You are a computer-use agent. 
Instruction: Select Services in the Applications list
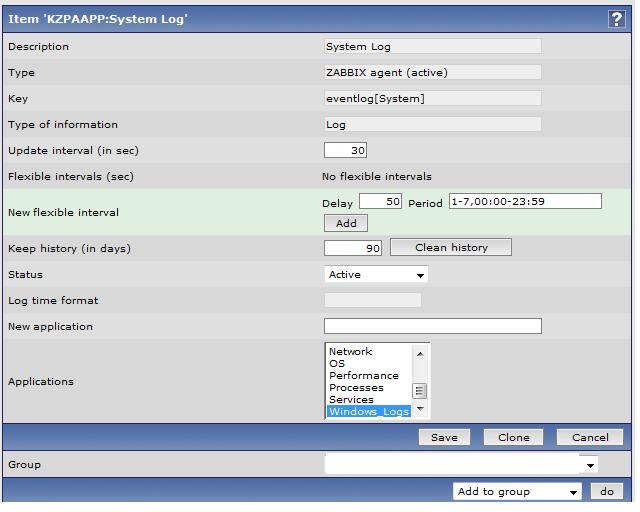tap(352, 400)
